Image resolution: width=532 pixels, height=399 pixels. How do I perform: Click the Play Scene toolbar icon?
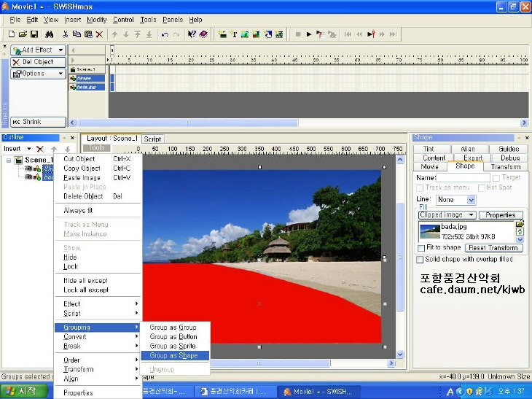320,34
